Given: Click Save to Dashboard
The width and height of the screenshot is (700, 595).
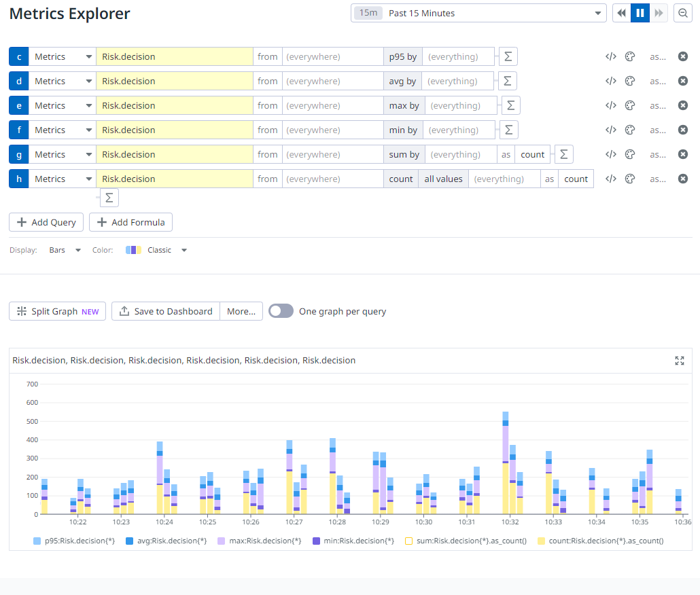Looking at the screenshot, I should (x=166, y=311).
